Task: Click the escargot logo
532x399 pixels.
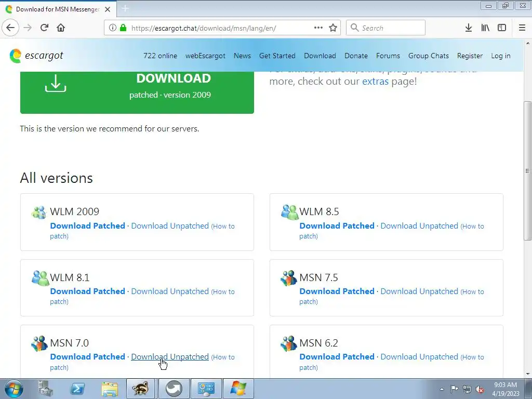Action: pyautogui.click(x=36, y=56)
